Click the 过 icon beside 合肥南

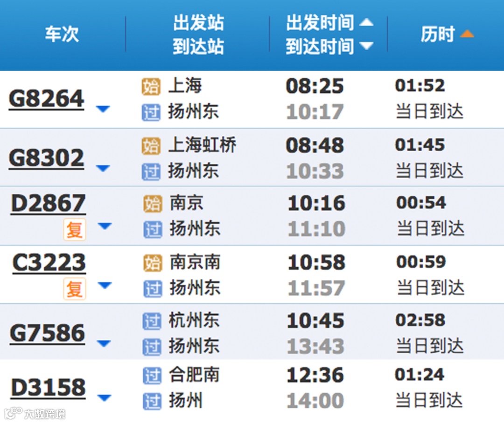click(152, 376)
